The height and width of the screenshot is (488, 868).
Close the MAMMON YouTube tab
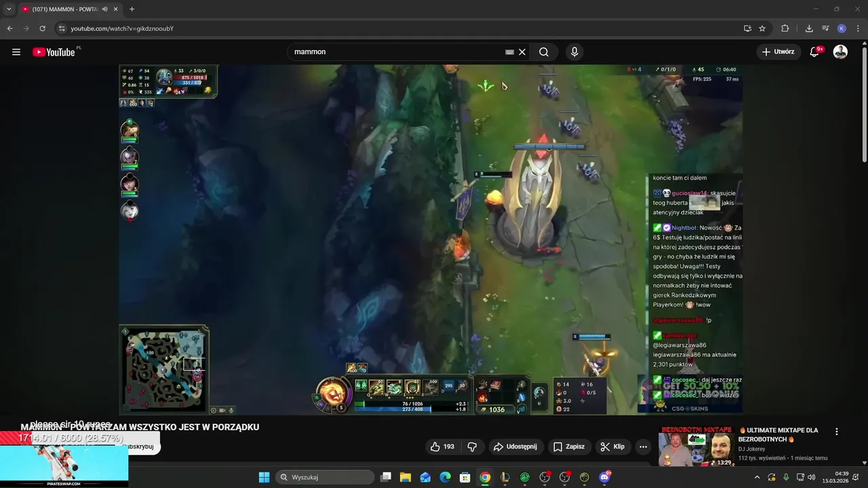pyautogui.click(x=115, y=9)
